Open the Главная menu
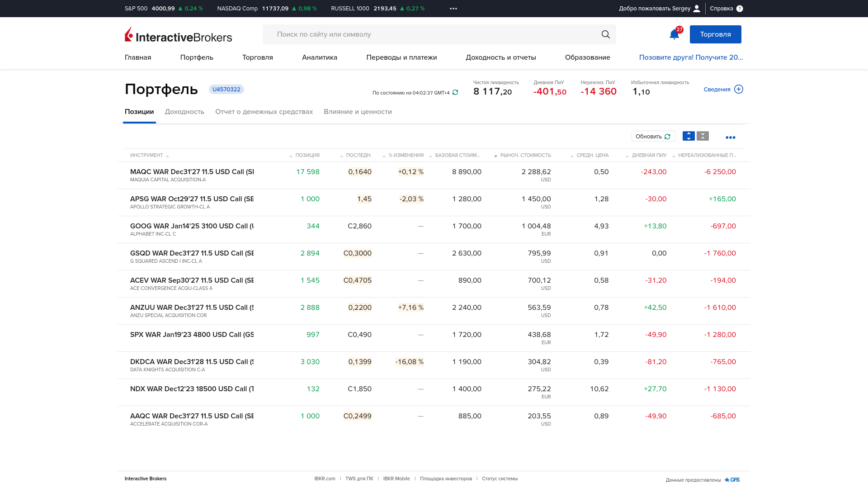Image resolution: width=868 pixels, height=488 pixels. (x=138, y=57)
